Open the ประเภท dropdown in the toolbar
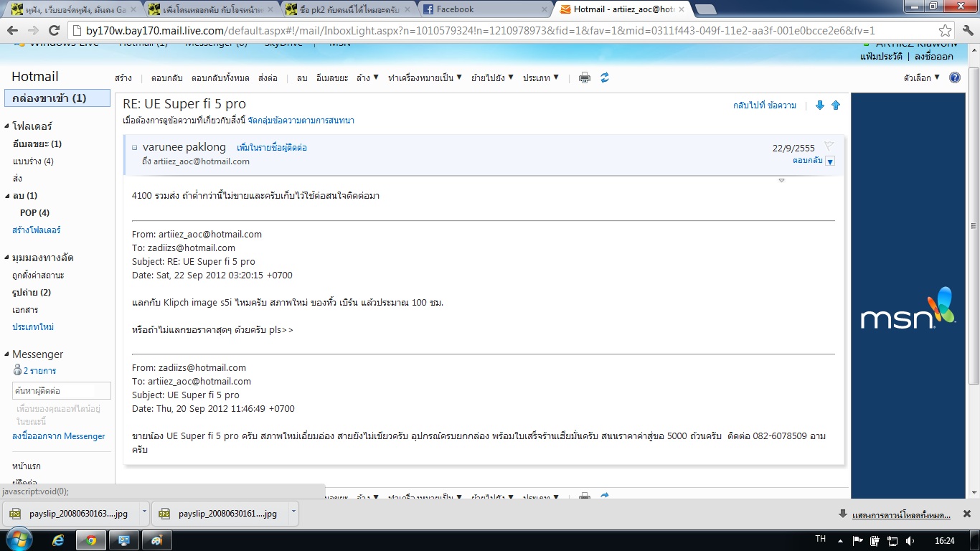Screen dimensions: 980x551 pos(540,77)
